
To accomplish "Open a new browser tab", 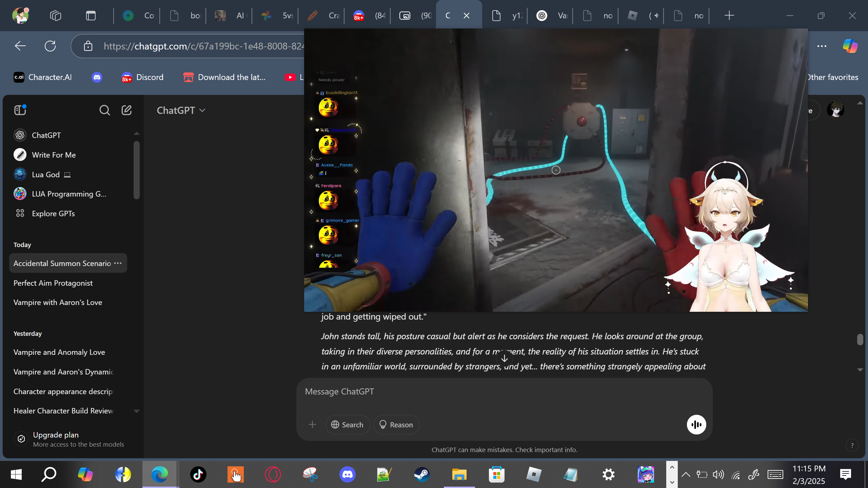I will [x=729, y=16].
